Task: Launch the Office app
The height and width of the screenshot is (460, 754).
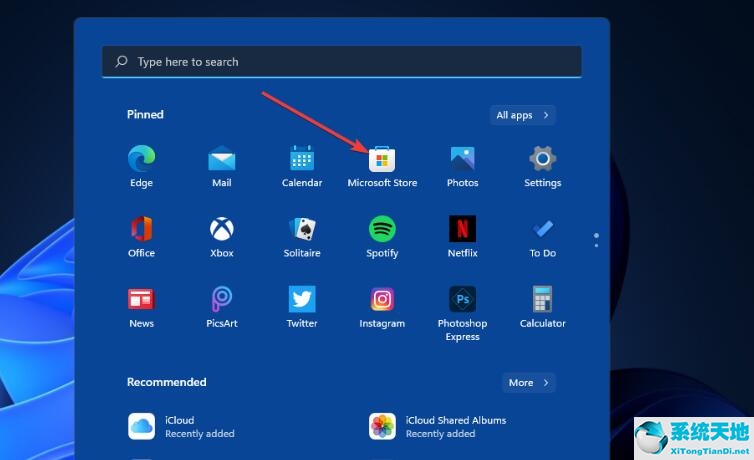Action: coord(141,237)
